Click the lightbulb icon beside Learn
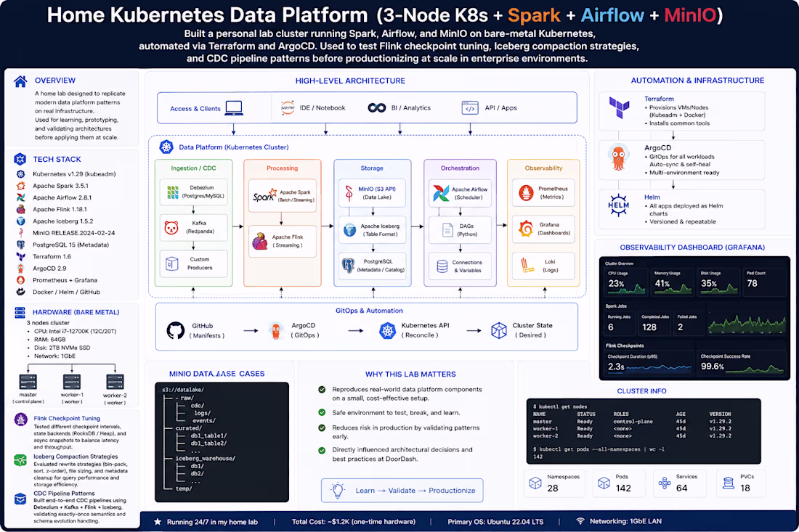The height and width of the screenshot is (532, 799). 337,490
